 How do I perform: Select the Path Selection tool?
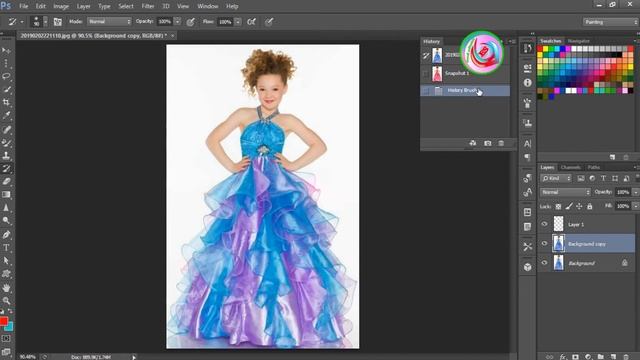6,261
